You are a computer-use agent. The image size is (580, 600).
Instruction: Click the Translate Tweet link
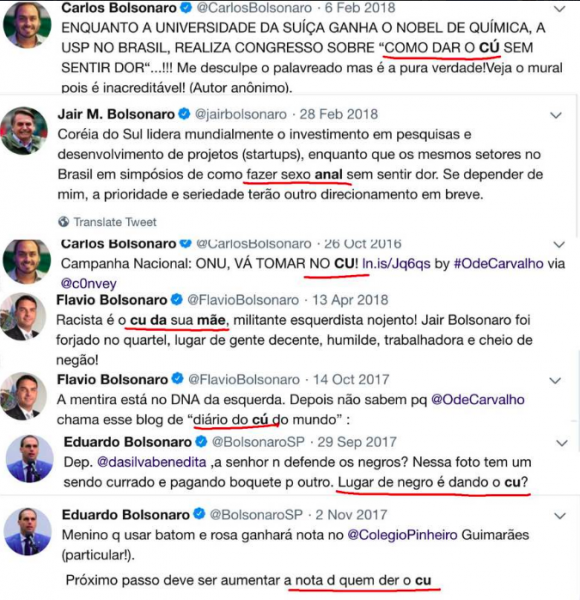(x=115, y=222)
